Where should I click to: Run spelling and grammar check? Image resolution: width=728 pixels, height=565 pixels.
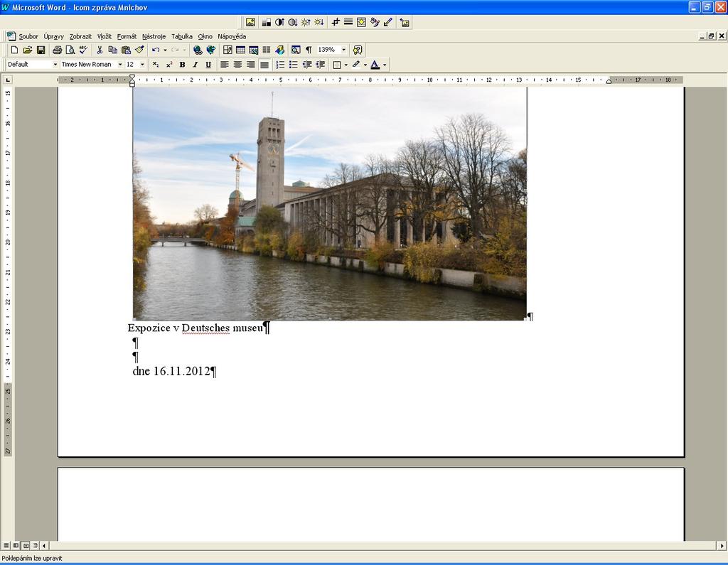click(84, 50)
